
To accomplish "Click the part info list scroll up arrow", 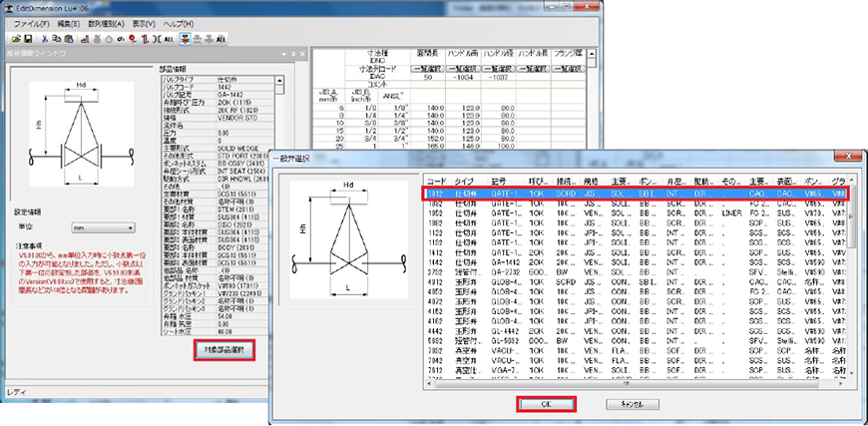I will (279, 81).
